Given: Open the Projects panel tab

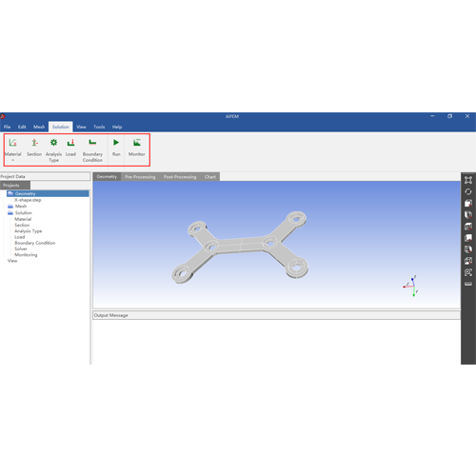Looking at the screenshot, I should coord(15,185).
